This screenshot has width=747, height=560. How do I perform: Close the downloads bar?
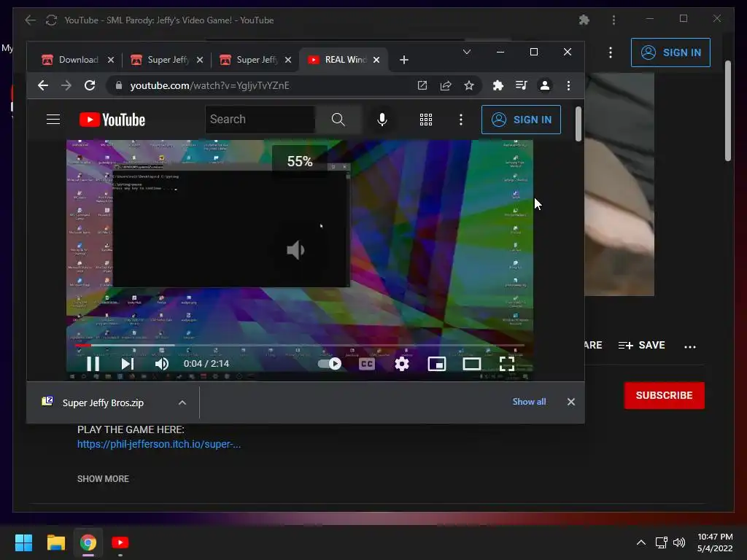click(571, 402)
